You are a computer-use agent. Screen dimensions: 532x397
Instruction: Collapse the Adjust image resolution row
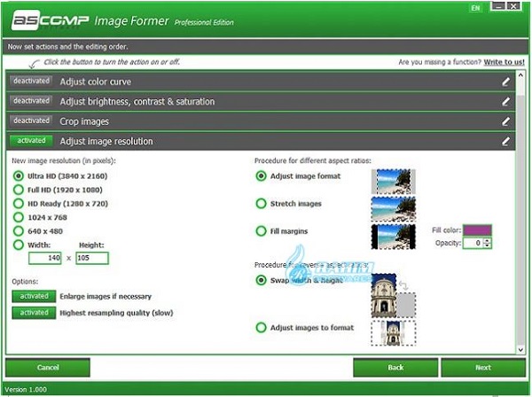pos(261,141)
